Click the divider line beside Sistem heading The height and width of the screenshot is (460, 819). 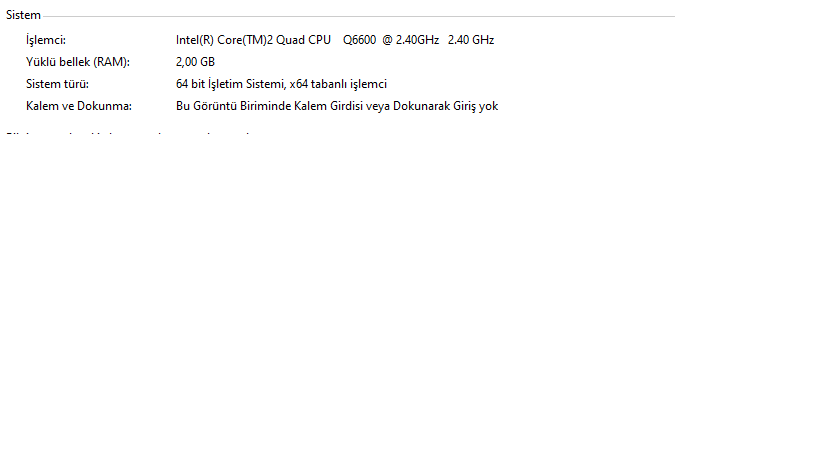coord(359,16)
